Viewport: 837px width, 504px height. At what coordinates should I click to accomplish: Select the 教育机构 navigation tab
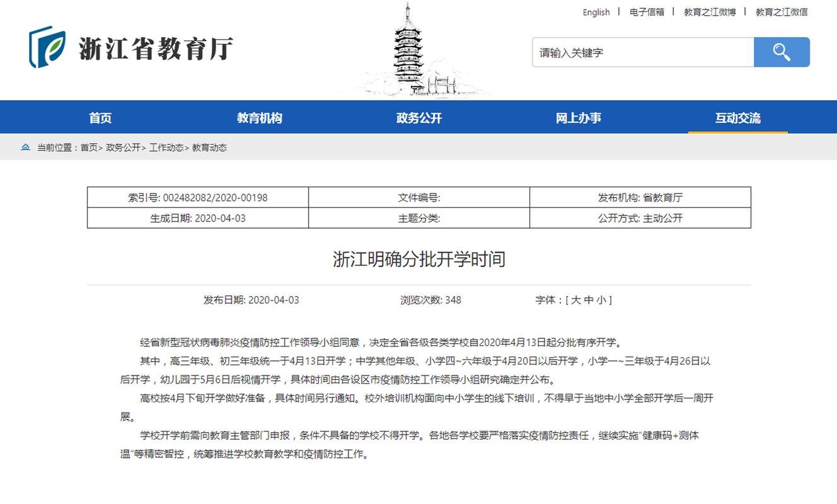pos(260,118)
